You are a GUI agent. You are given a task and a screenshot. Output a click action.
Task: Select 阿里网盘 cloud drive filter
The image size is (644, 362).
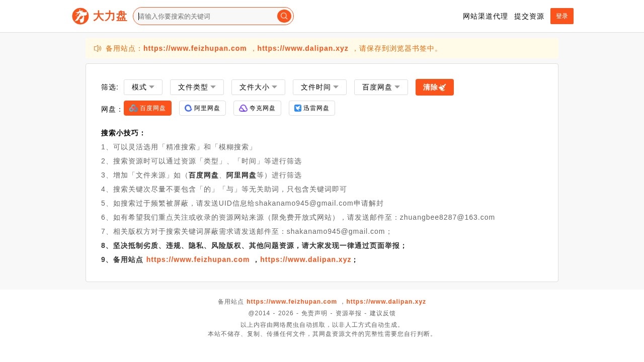[x=202, y=108]
